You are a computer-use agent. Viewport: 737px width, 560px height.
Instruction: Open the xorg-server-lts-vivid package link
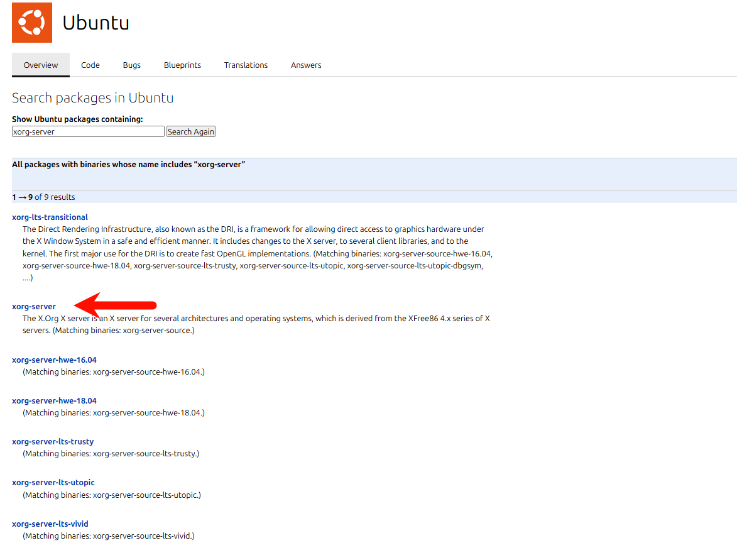click(x=50, y=524)
